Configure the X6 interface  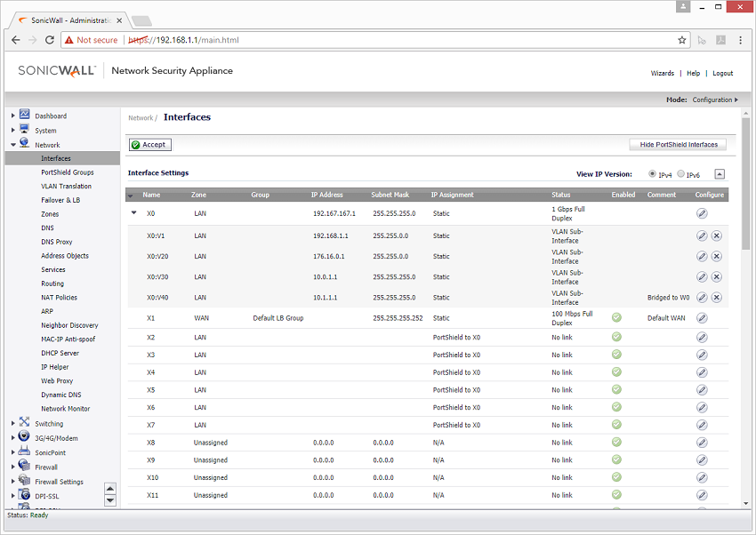coord(702,407)
